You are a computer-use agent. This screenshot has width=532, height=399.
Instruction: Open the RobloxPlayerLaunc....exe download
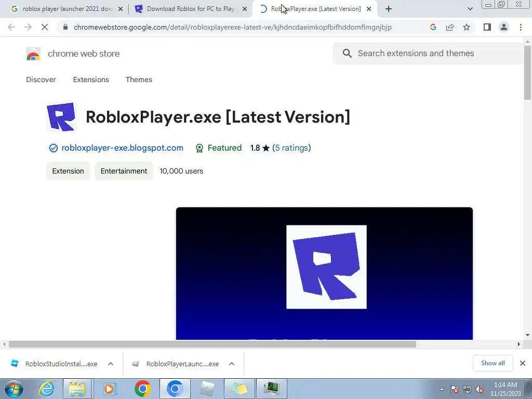click(176, 364)
